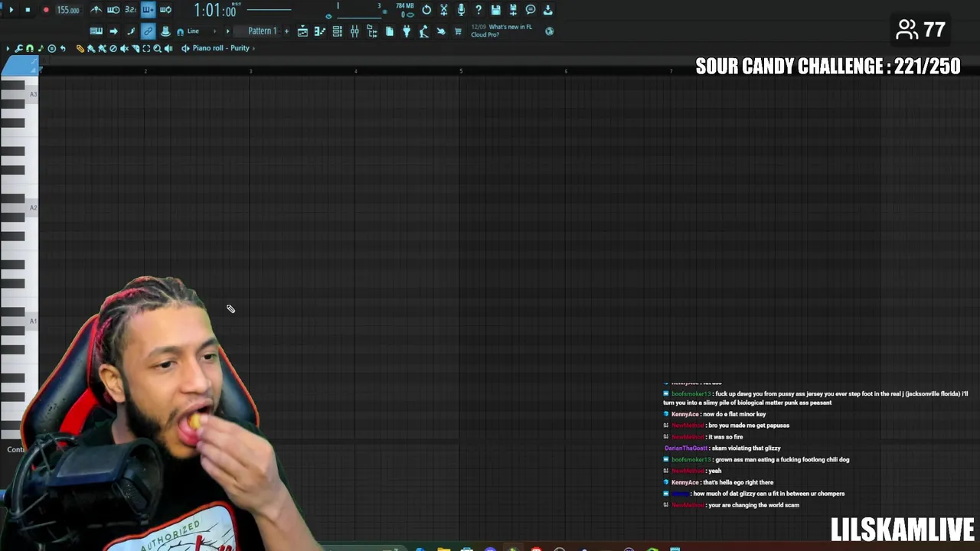The height and width of the screenshot is (551, 980).
Task: Select the Paint brush tool
Action: (x=91, y=48)
